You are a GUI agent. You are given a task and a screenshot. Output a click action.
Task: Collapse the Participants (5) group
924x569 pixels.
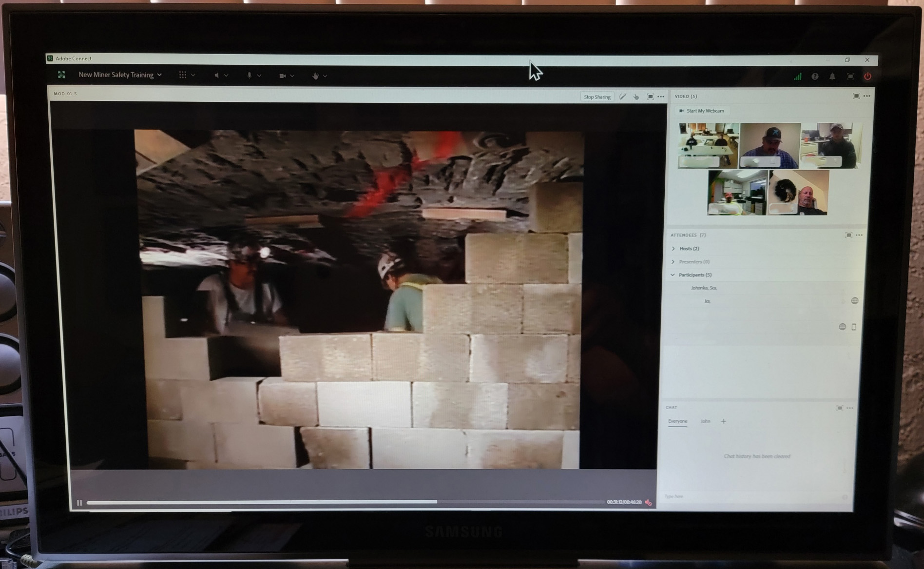click(673, 275)
